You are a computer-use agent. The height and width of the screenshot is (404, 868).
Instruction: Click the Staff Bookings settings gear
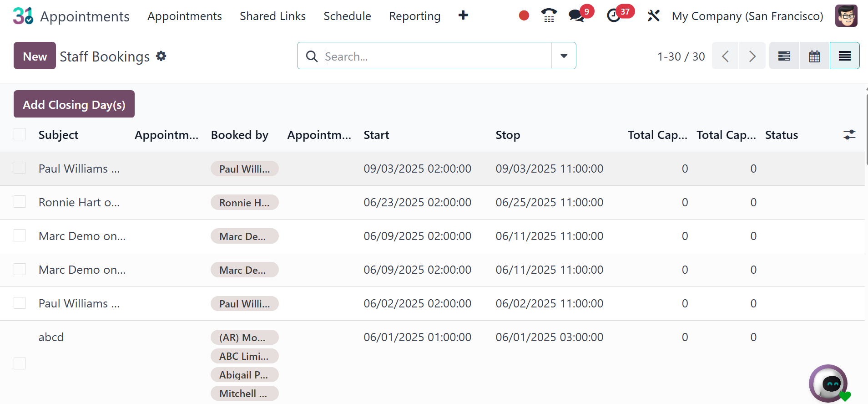pos(161,56)
